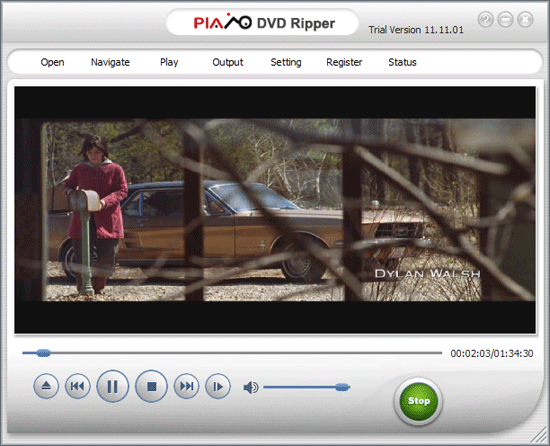This screenshot has width=550, height=446.
Task: Click the Plato DVD Ripper logo
Action: (x=264, y=23)
